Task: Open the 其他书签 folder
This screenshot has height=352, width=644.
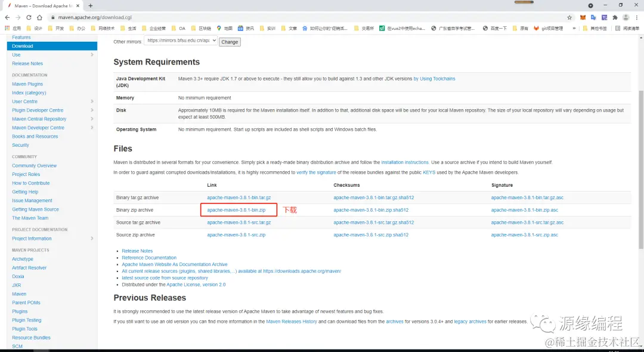Action: (x=595, y=29)
